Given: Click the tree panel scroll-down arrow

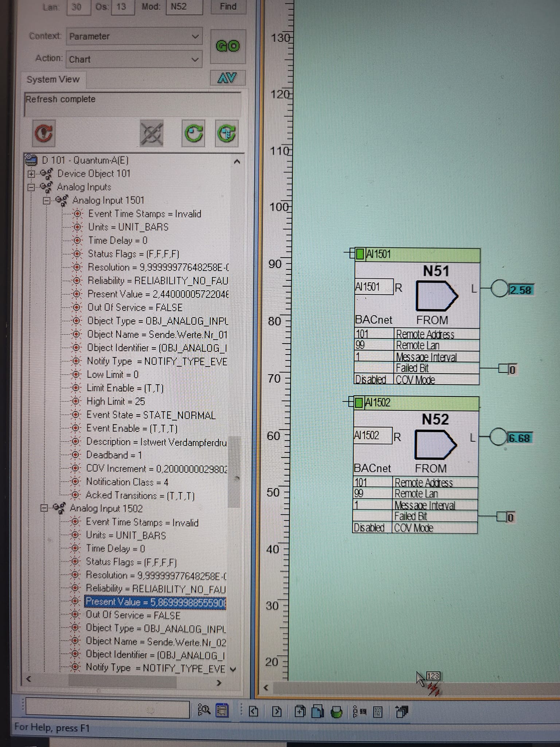Looking at the screenshot, I should [x=234, y=669].
